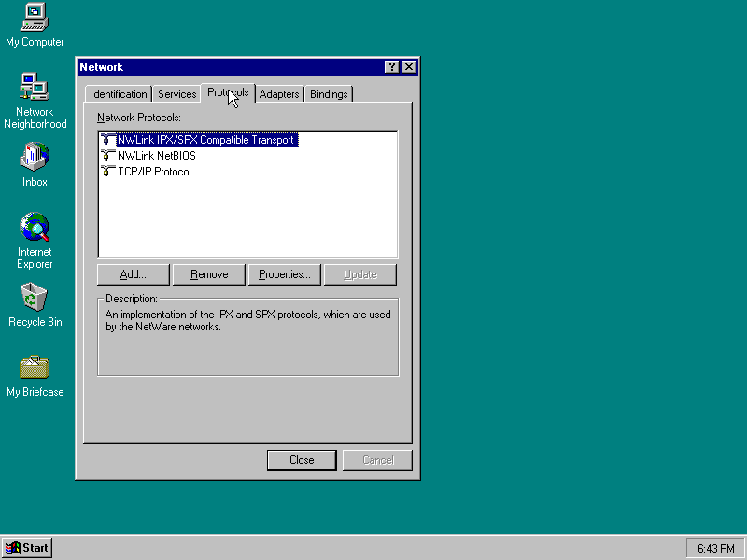Click the Add... button
Image resolution: width=747 pixels, height=560 pixels.
(x=134, y=274)
